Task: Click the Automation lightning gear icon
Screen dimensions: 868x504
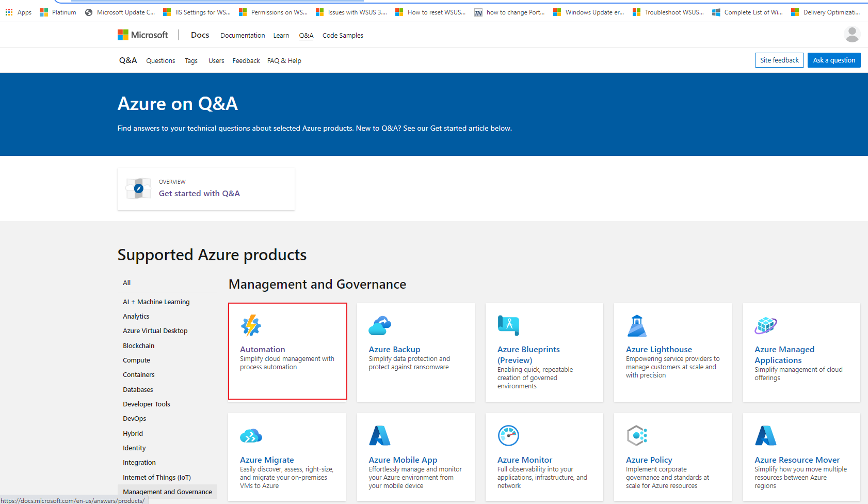Action: click(x=251, y=326)
